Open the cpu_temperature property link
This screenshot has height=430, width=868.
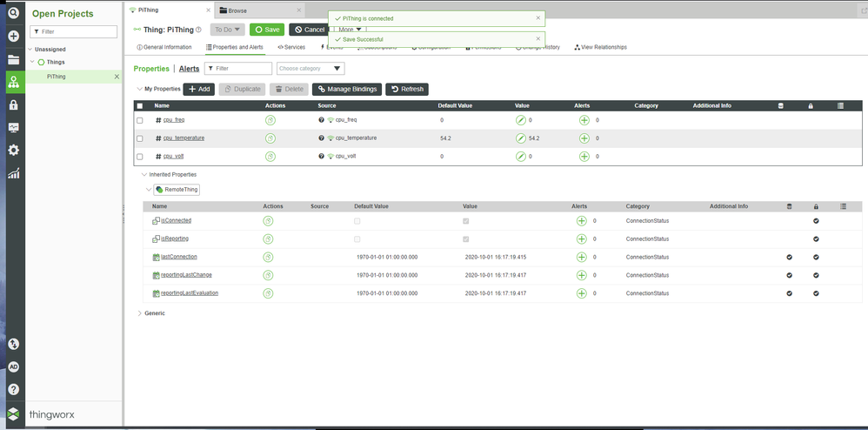pos(184,138)
